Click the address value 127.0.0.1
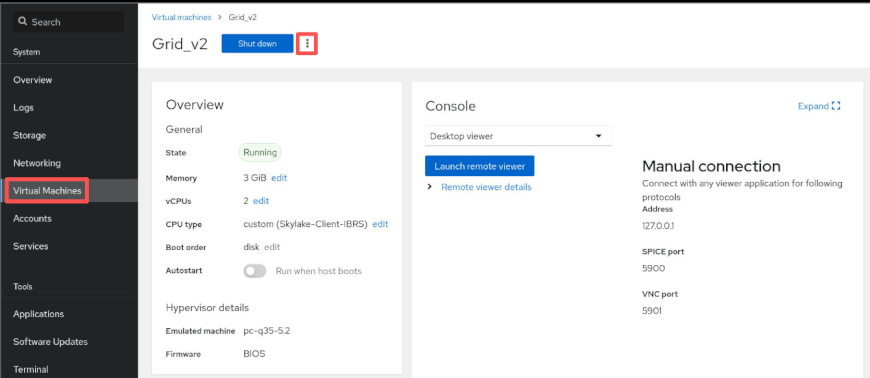Viewport: 870px width, 378px height. click(x=657, y=226)
